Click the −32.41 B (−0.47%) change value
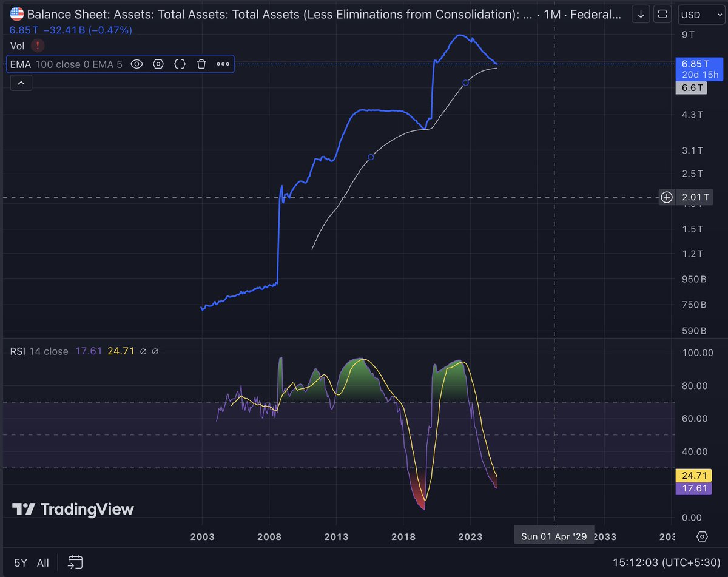This screenshot has height=577, width=728. 88,30
